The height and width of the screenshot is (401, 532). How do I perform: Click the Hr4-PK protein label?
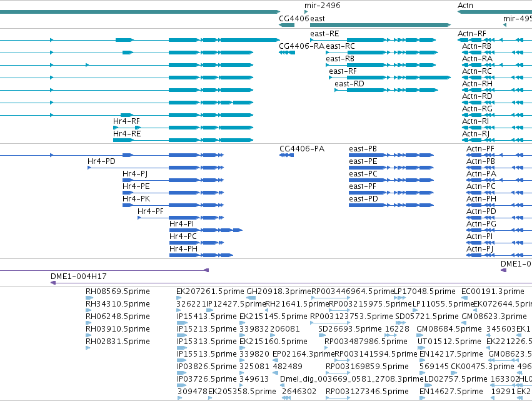(136, 200)
